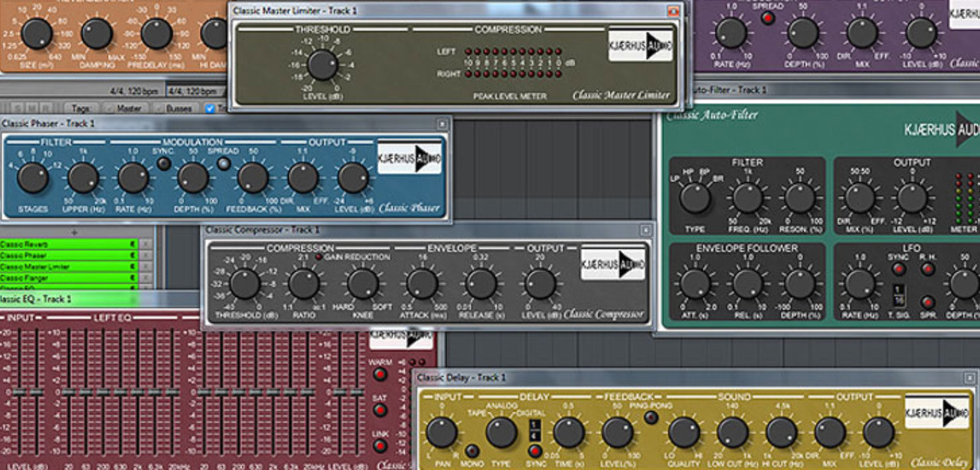Toggle the Spread LED in the purple chorus plugin
980x470 pixels.
point(768,18)
